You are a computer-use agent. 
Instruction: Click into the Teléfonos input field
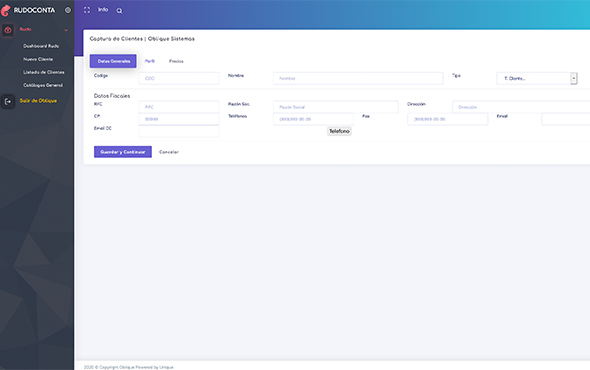(x=313, y=119)
